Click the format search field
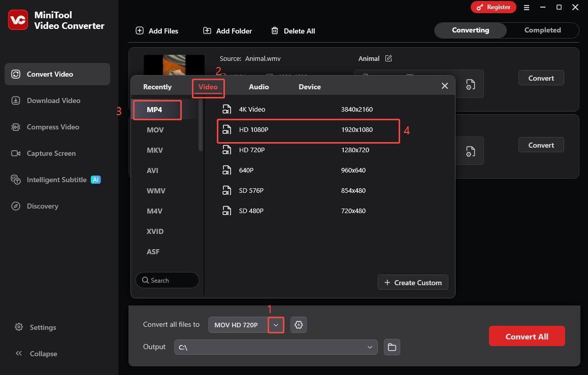 [x=167, y=280]
